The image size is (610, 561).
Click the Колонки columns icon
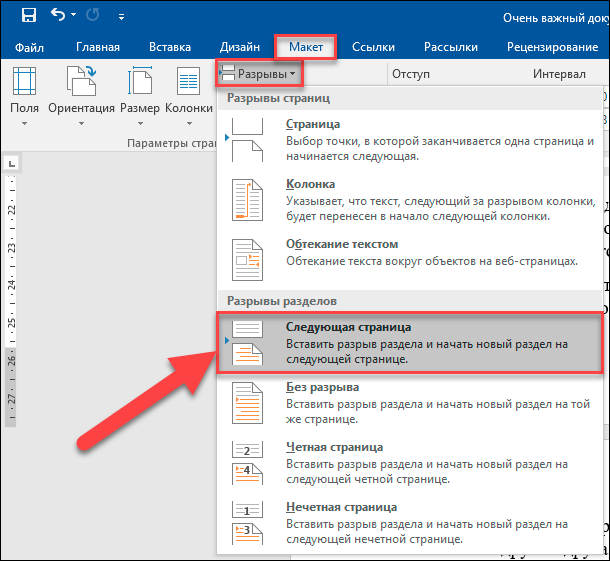point(188,81)
